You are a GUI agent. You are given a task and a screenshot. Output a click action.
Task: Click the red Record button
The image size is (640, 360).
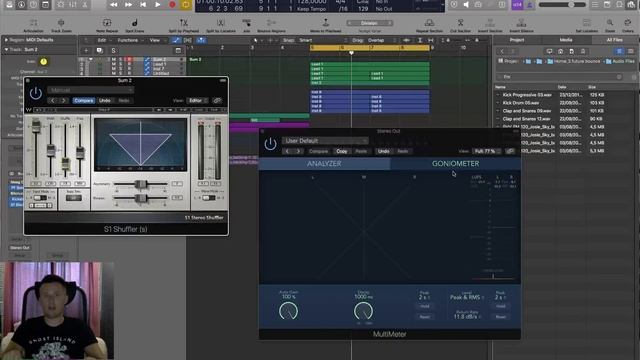click(x=172, y=4)
